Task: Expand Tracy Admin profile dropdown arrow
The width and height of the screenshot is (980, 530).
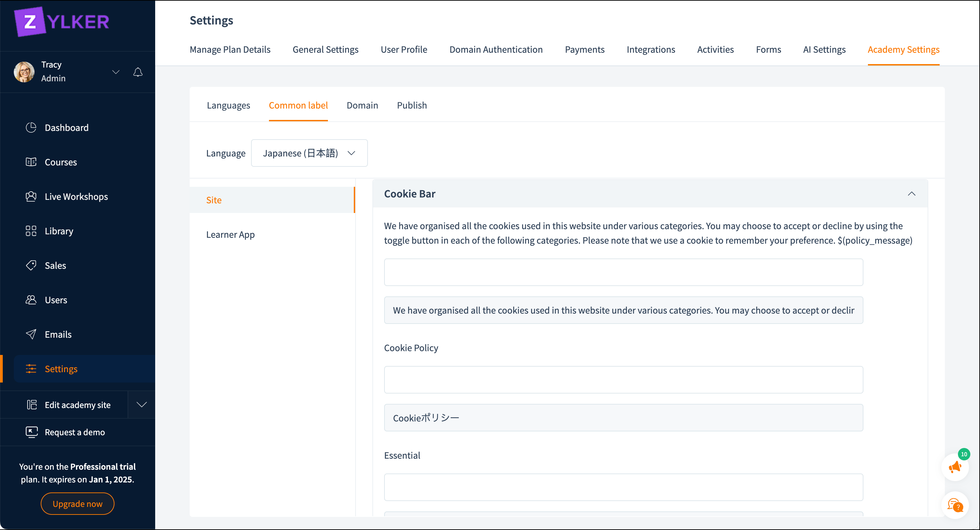Action: click(x=116, y=72)
